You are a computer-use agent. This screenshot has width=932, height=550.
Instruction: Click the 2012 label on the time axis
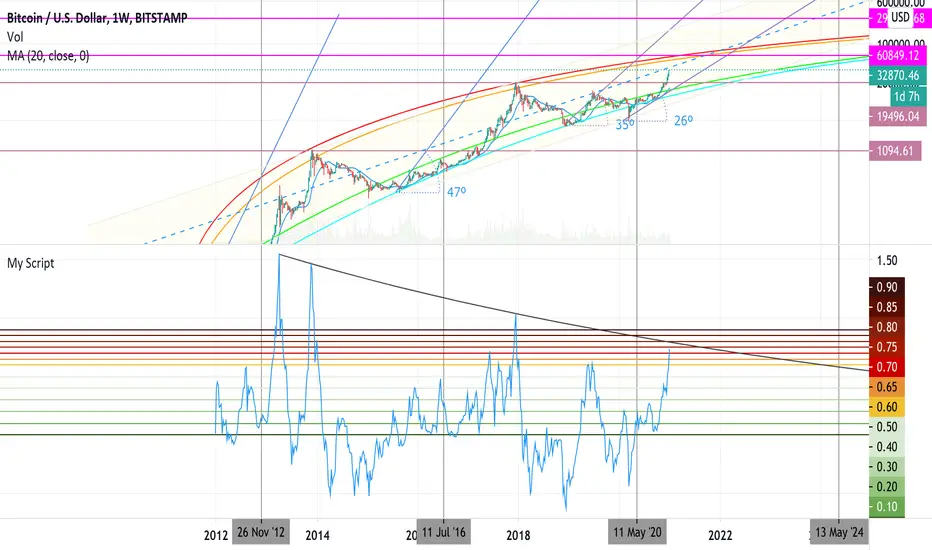216,536
